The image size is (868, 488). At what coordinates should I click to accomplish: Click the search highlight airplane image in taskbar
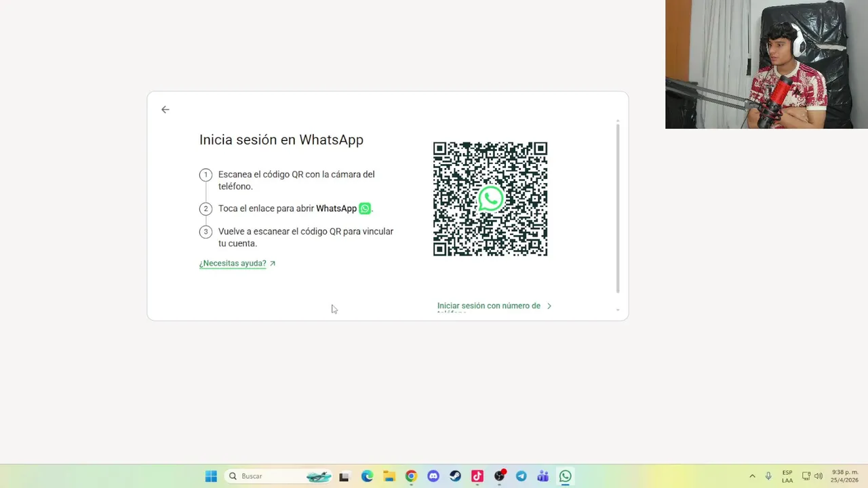point(319,476)
